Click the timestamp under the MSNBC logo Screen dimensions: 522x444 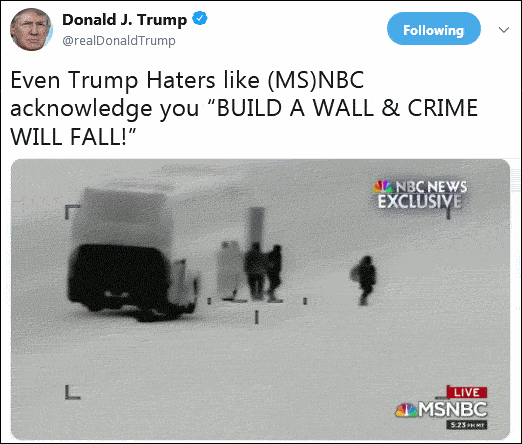pyautogui.click(x=467, y=425)
